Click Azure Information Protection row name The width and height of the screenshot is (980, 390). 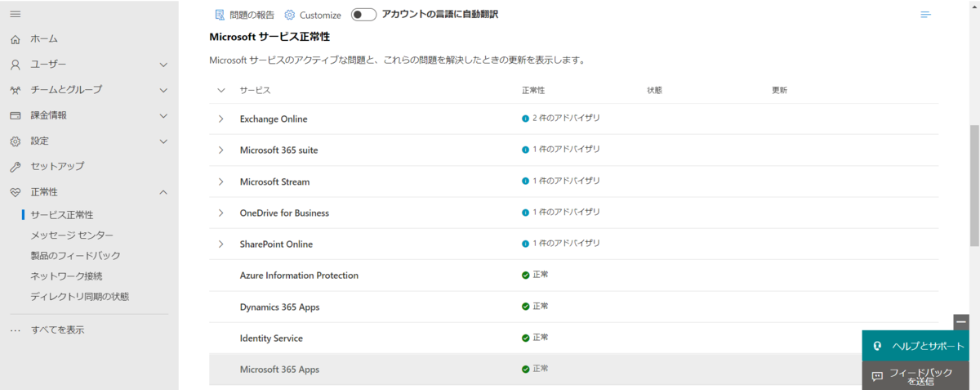tap(299, 276)
